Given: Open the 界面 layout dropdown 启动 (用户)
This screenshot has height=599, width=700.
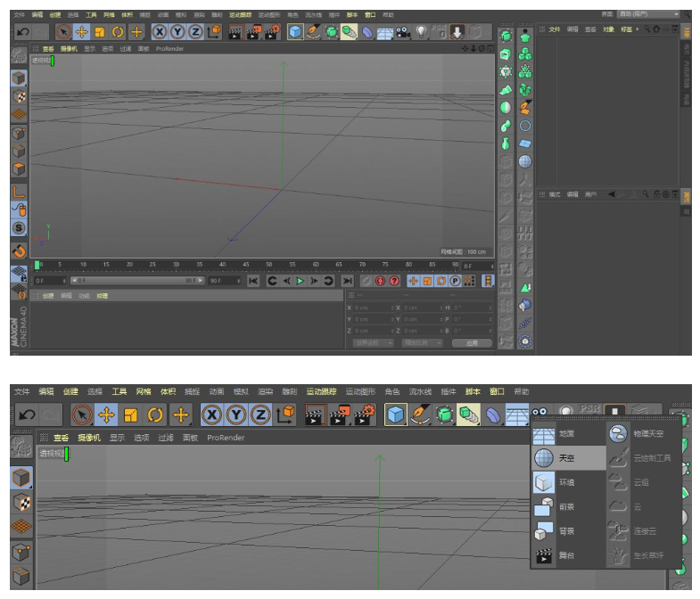Looking at the screenshot, I should (647, 14).
